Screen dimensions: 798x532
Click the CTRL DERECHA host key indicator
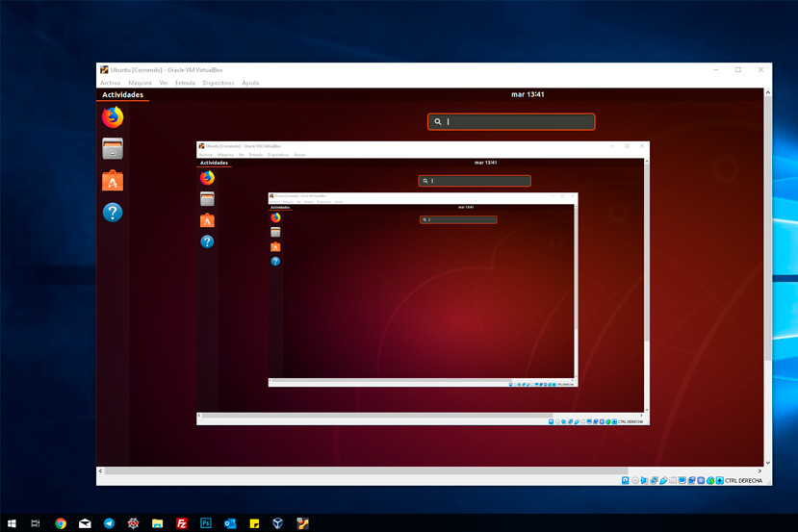pyautogui.click(x=743, y=480)
